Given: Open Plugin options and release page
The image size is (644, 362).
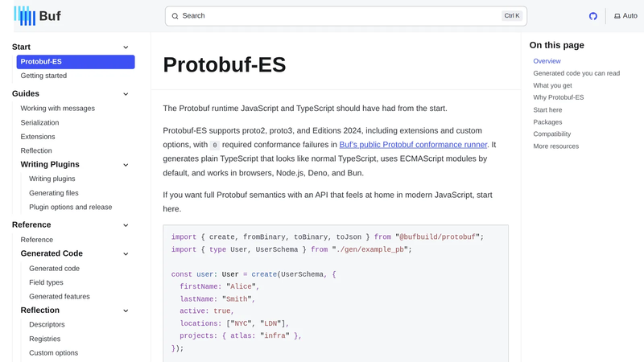Looking at the screenshot, I should pyautogui.click(x=71, y=207).
